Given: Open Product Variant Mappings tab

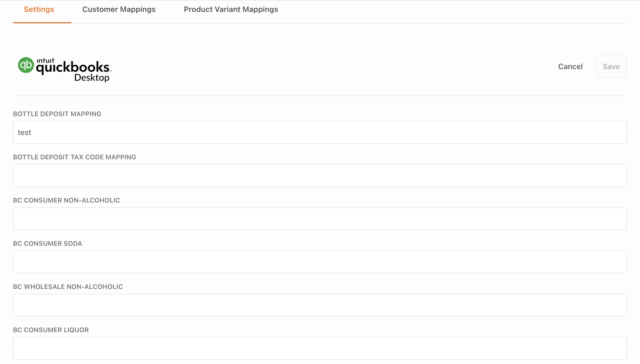Looking at the screenshot, I should point(231,9).
